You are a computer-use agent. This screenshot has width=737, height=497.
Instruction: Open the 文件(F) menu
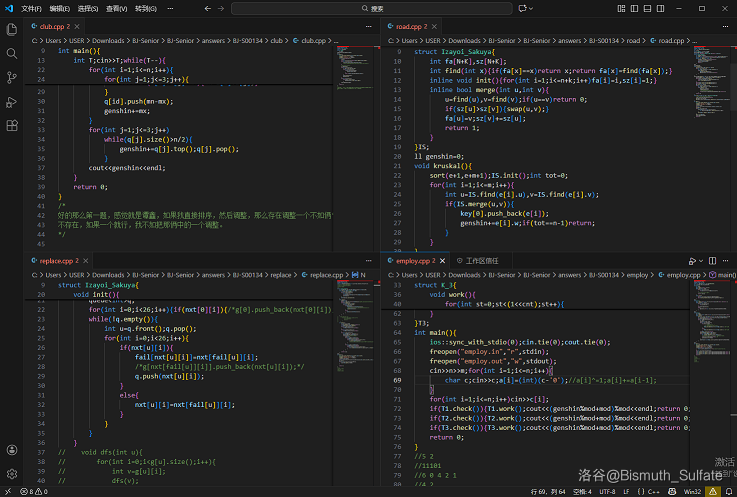pos(31,8)
